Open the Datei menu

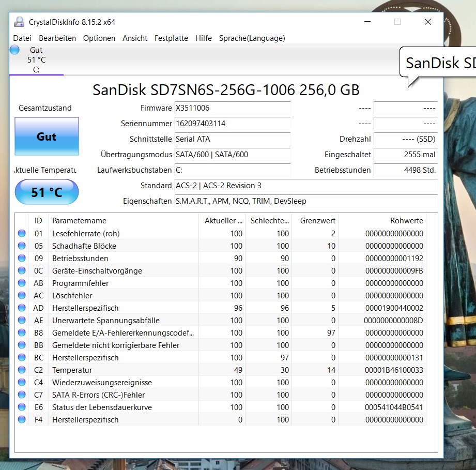coord(22,38)
